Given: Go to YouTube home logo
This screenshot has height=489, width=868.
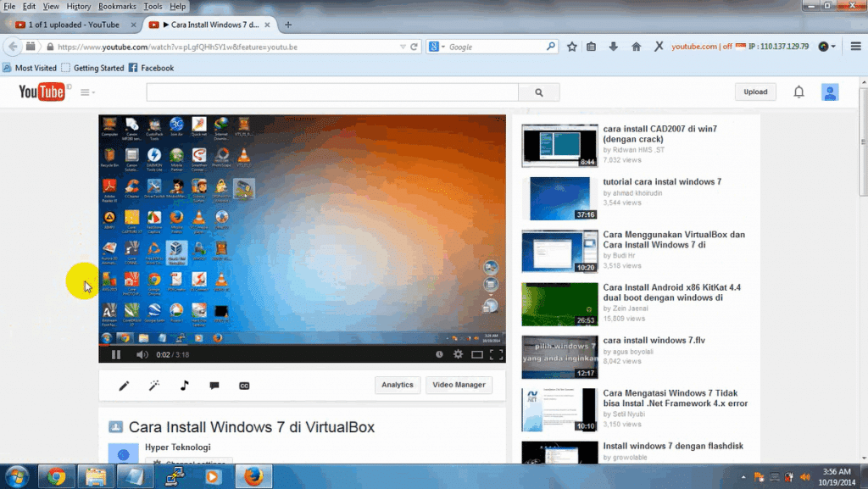Looking at the screenshot, I should click(x=42, y=92).
